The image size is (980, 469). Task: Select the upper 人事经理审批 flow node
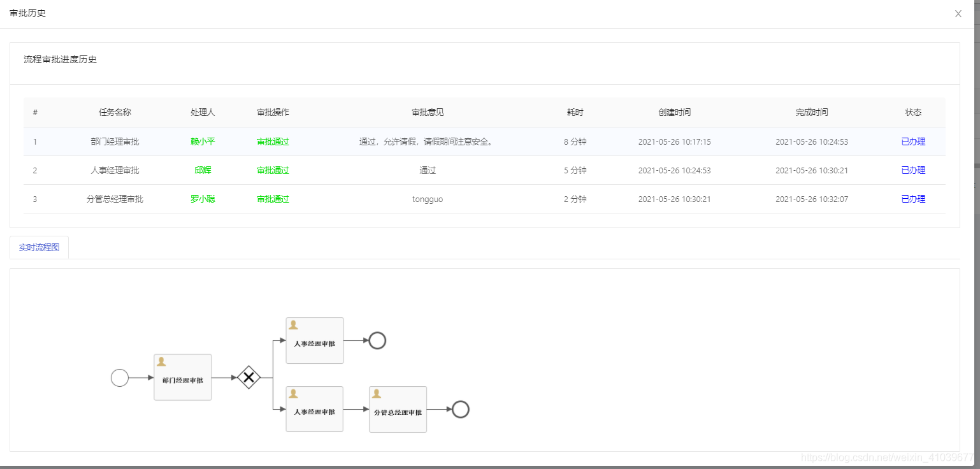pos(315,341)
